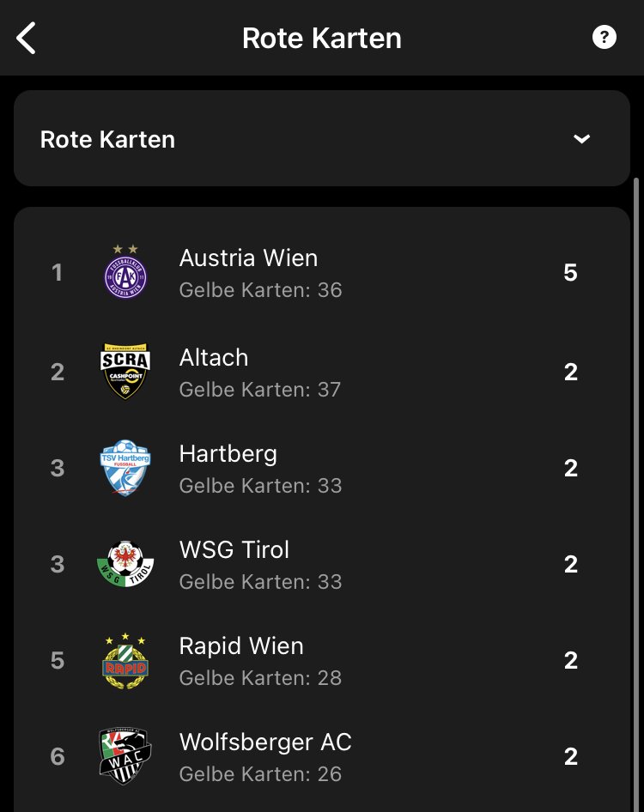Open the Rapid Wien team name
This screenshot has width=644, height=812.
(241, 645)
